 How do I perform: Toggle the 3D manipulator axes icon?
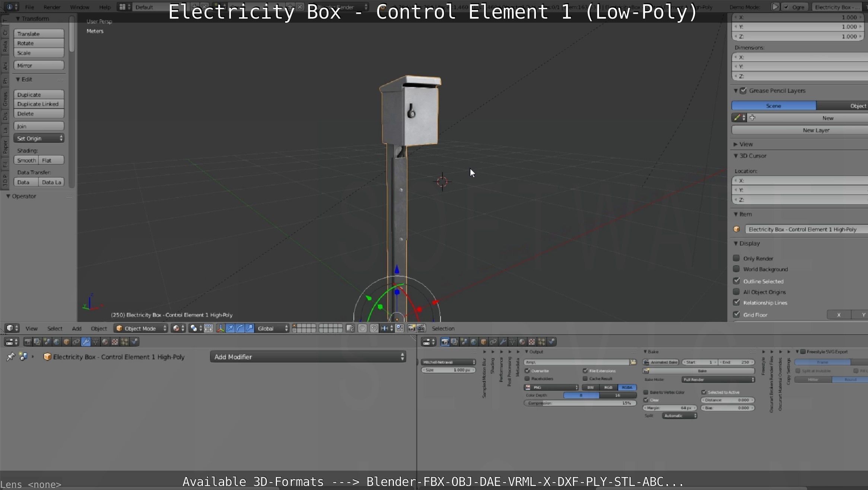(220, 328)
